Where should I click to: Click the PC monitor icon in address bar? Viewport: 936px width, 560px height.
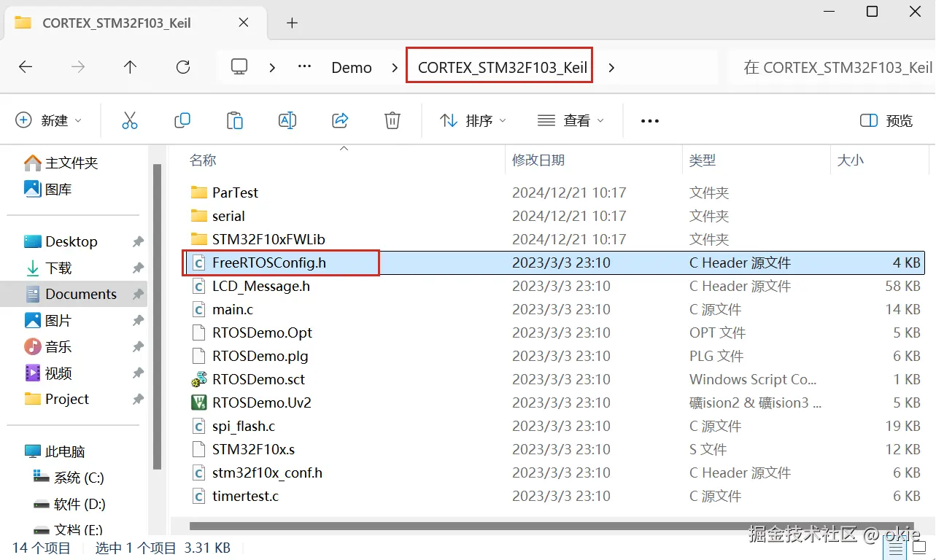pyautogui.click(x=239, y=67)
